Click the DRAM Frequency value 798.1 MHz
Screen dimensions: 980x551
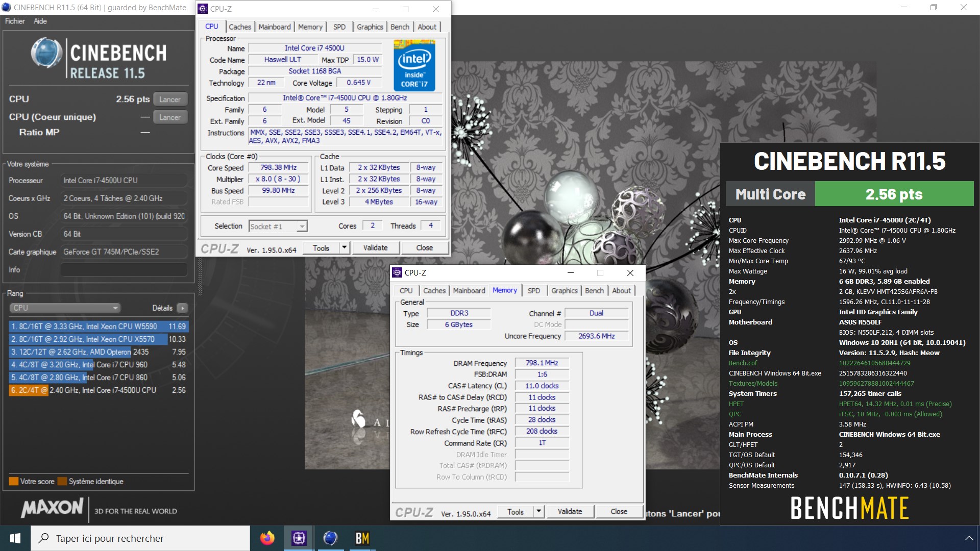coord(542,363)
